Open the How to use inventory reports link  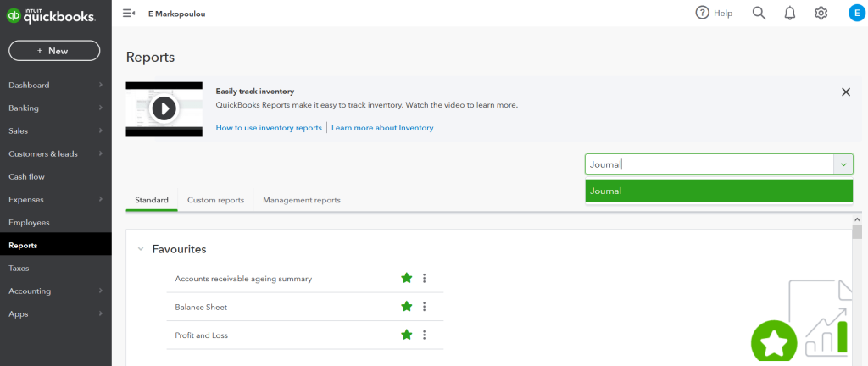[x=269, y=128]
